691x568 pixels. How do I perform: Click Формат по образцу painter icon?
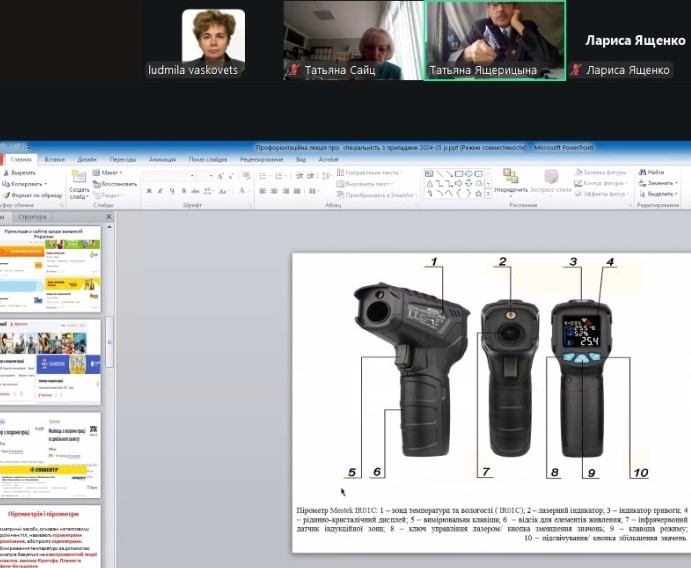(8, 195)
